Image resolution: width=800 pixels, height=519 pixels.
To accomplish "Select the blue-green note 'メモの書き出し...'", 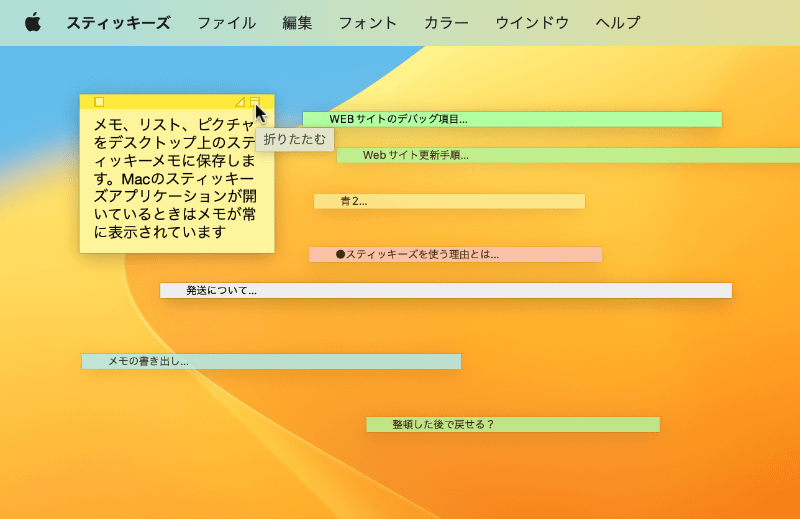I will click(x=271, y=361).
